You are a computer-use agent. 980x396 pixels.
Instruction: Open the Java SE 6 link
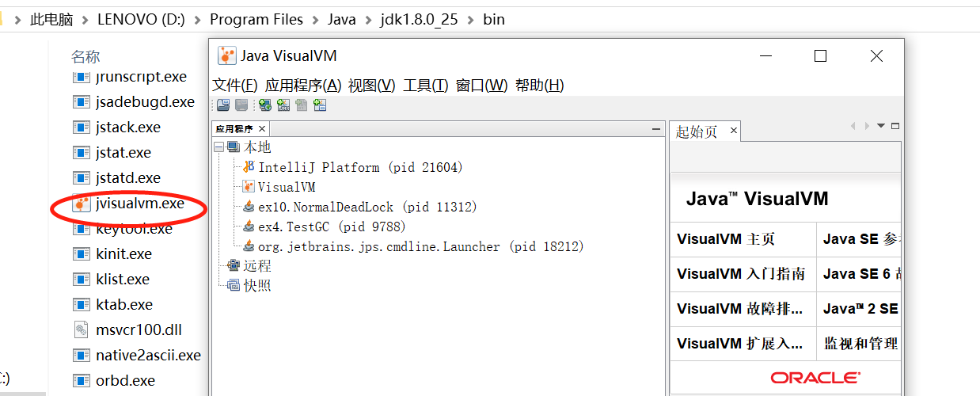(x=862, y=274)
